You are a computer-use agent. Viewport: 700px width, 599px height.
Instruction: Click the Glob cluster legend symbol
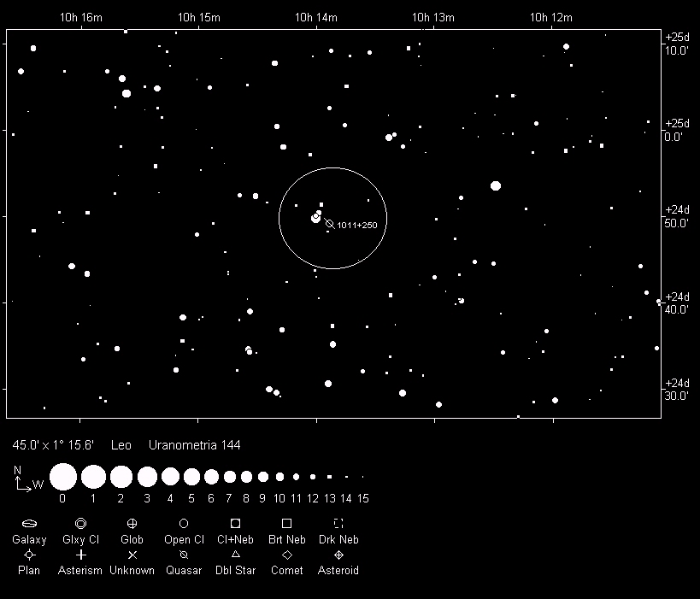[x=132, y=523]
